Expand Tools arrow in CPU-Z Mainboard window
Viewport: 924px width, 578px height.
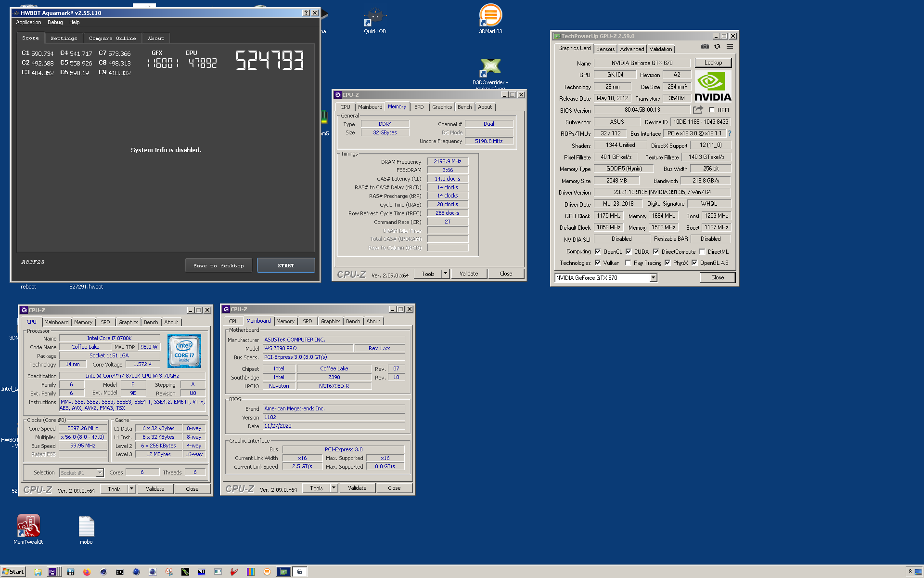334,488
